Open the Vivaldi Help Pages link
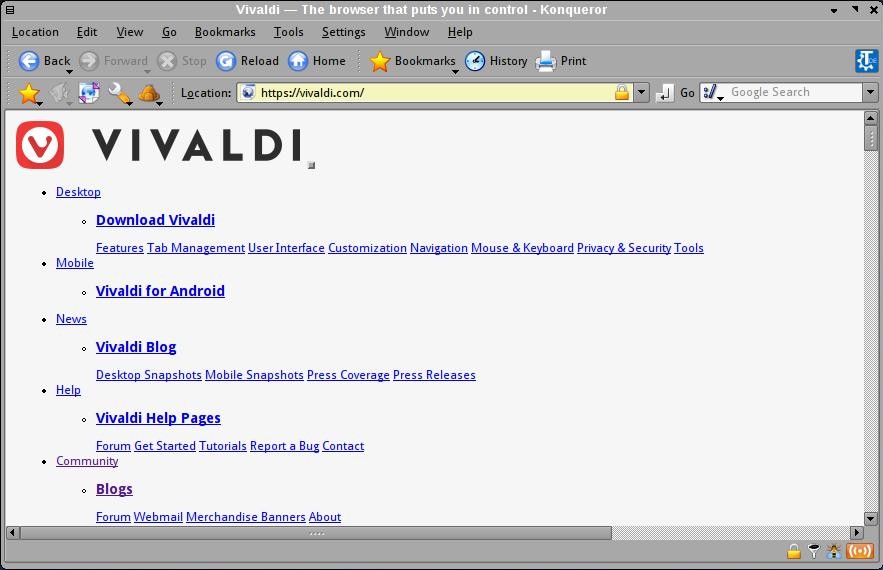883x570 pixels. pyautogui.click(x=158, y=418)
